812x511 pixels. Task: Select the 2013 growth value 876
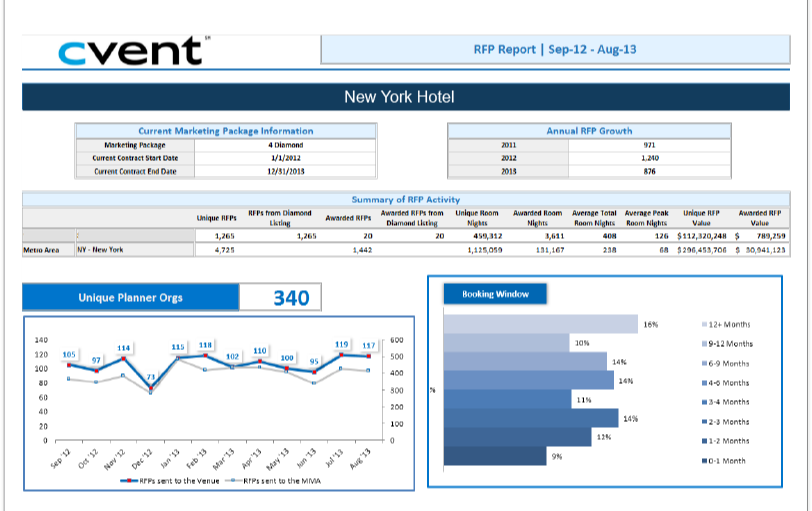tap(649, 171)
